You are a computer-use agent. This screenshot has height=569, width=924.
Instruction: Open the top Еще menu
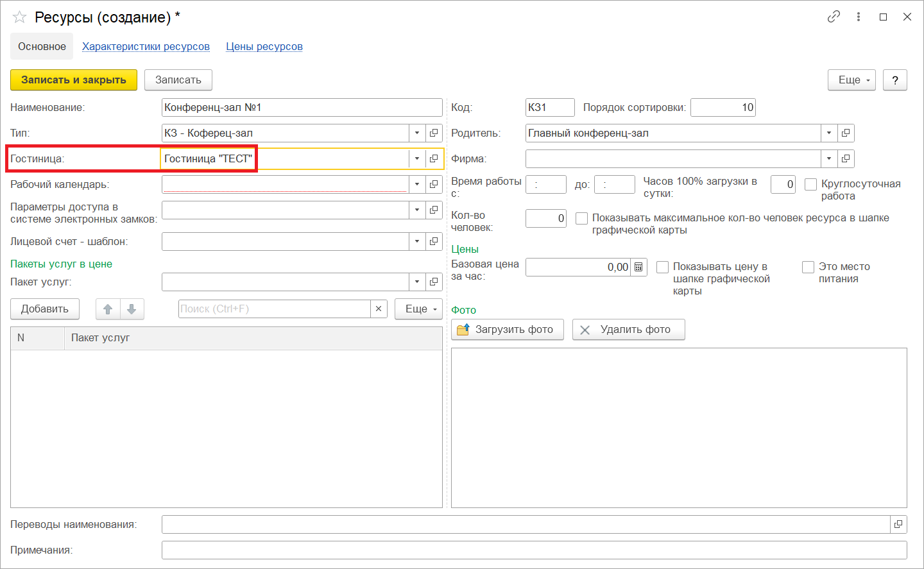pos(851,80)
